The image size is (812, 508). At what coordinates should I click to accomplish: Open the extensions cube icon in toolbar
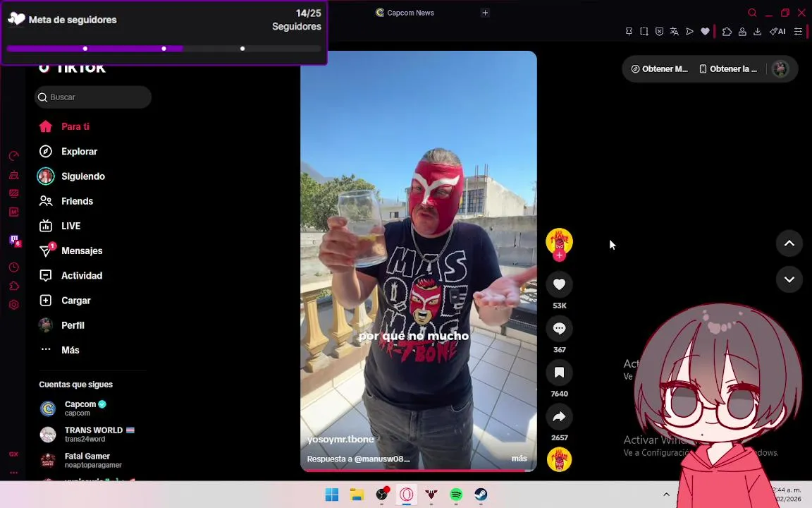coord(727,32)
